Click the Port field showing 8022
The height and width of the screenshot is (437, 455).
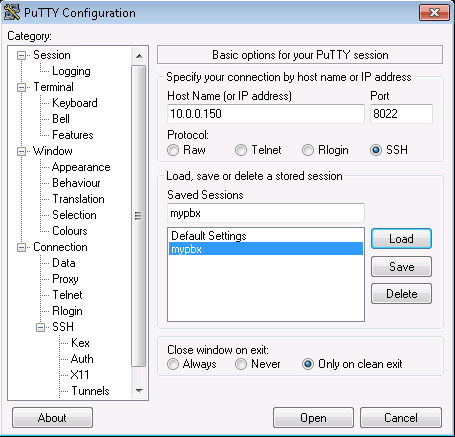401,114
